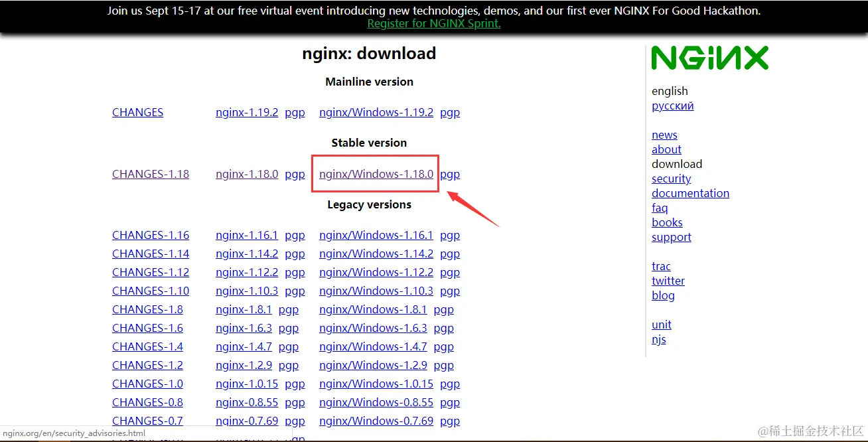Open the faq page
Viewport: 868px width, 442px height.
click(x=660, y=208)
